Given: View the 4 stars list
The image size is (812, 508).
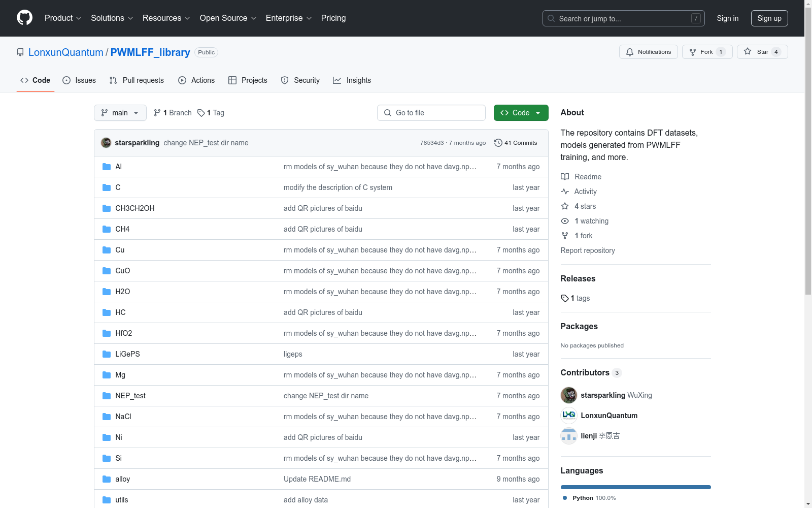Looking at the screenshot, I should 578,206.
